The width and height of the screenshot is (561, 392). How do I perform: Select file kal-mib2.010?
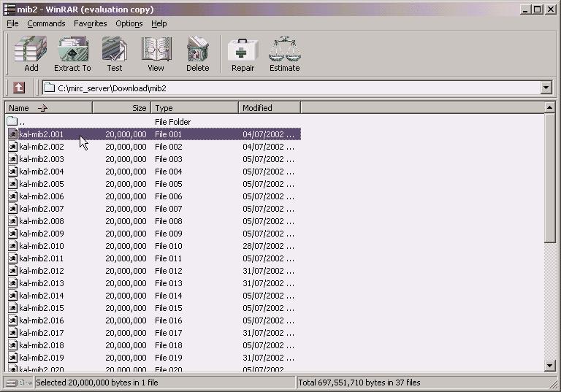tap(42, 246)
